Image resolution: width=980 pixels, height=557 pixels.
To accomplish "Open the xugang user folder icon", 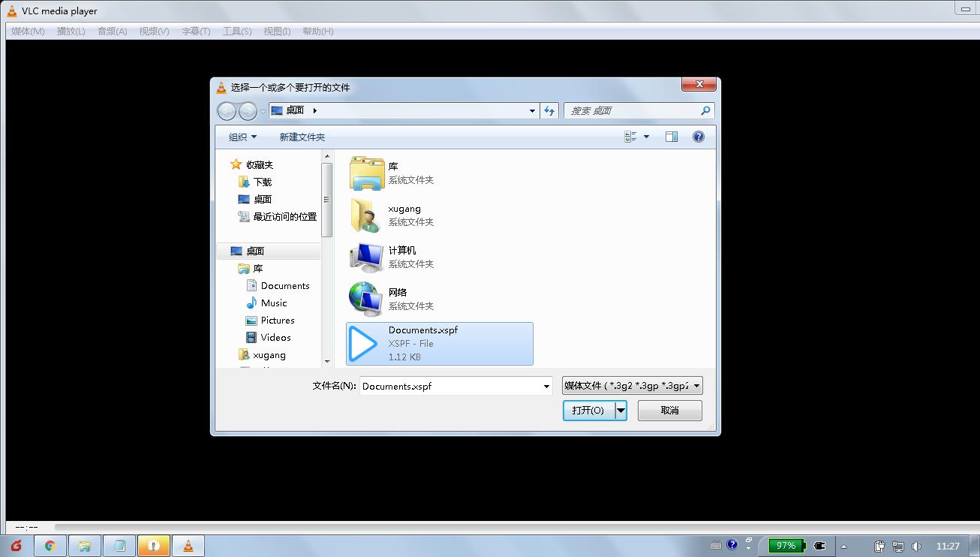I will [366, 215].
